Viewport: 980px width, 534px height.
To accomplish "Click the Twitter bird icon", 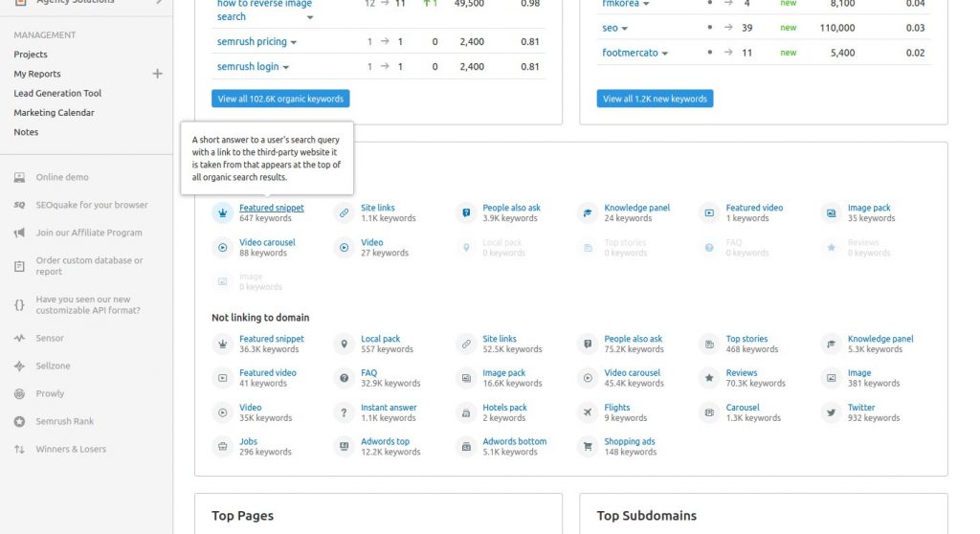I will click(831, 412).
